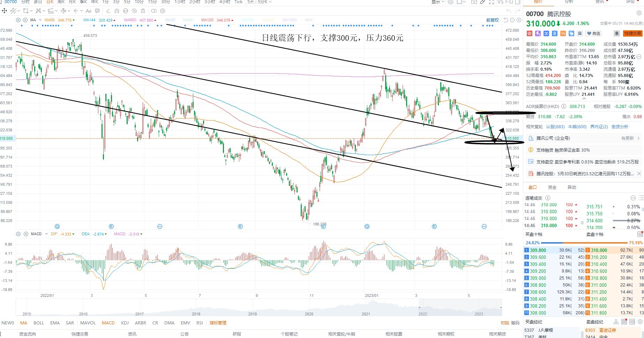This screenshot has width=644, height=338.
Task: Open price alert bell icon
Action: coord(616,33)
